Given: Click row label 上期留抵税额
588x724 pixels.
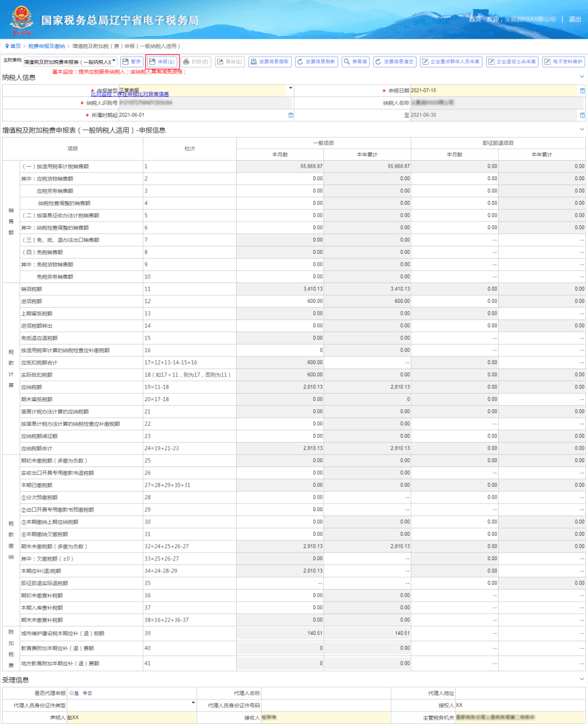Looking at the screenshot, I should (36, 314).
